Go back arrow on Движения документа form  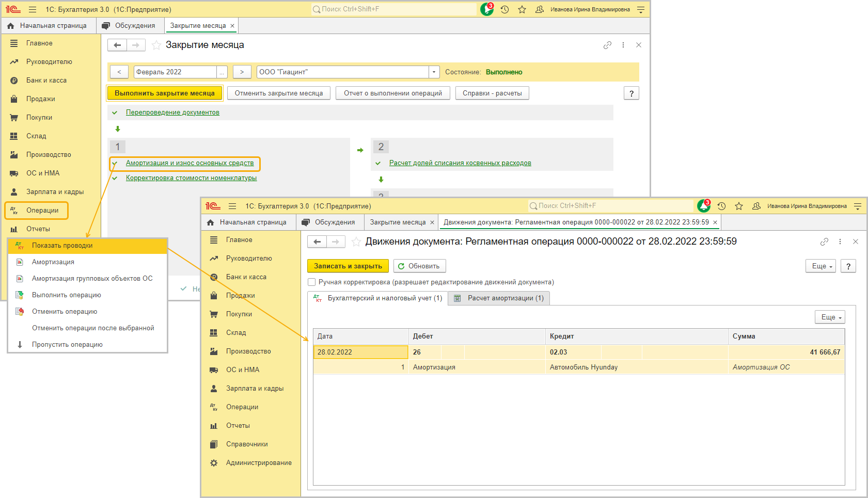pos(317,242)
